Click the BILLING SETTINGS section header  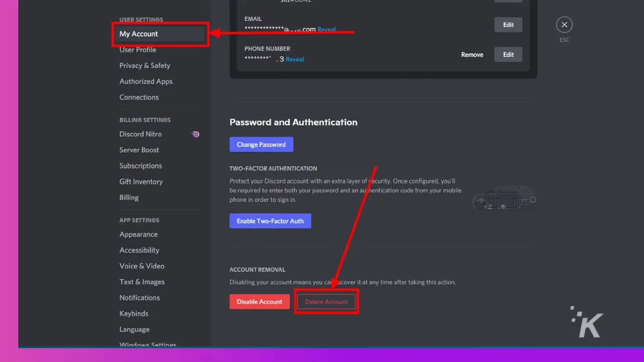[145, 120]
